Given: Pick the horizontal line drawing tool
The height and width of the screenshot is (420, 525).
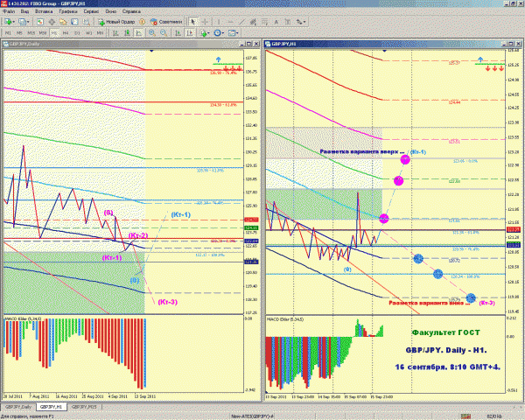Looking at the screenshot, I should (230, 22).
